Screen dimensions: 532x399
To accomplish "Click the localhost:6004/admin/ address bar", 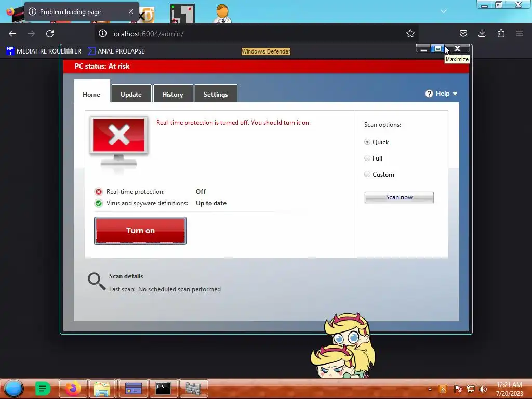I will [x=256, y=34].
